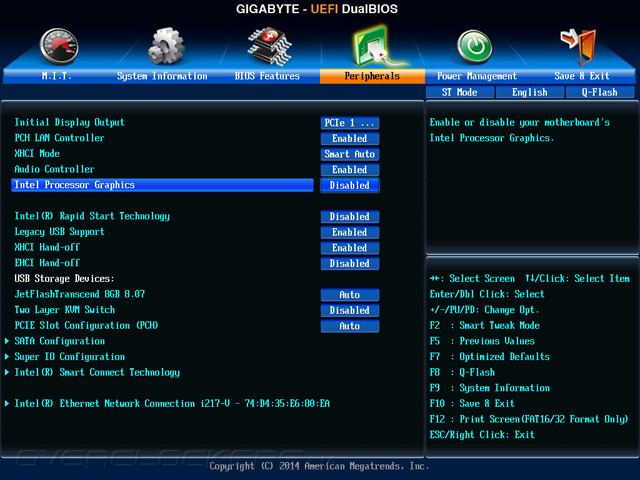
Task: Open Initial Display Output PCIe 1 dropdown
Action: (350, 123)
